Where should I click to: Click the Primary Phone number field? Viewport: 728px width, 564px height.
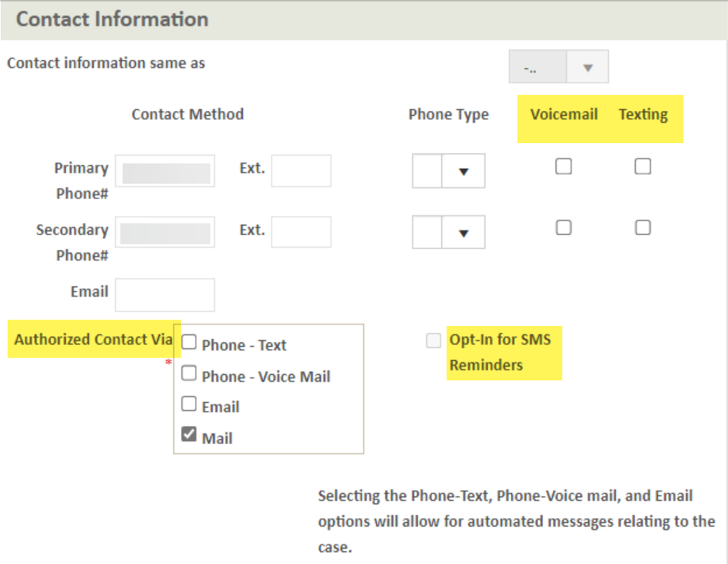point(164,171)
